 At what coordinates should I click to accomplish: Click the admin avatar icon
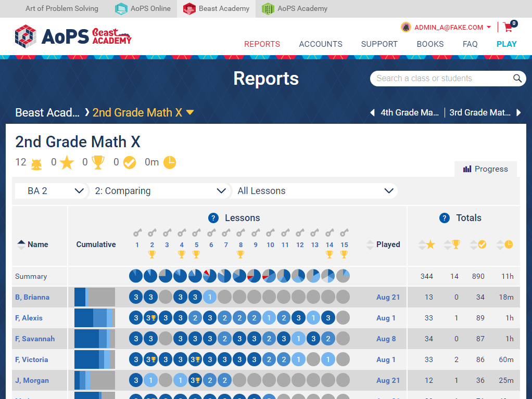click(x=406, y=27)
